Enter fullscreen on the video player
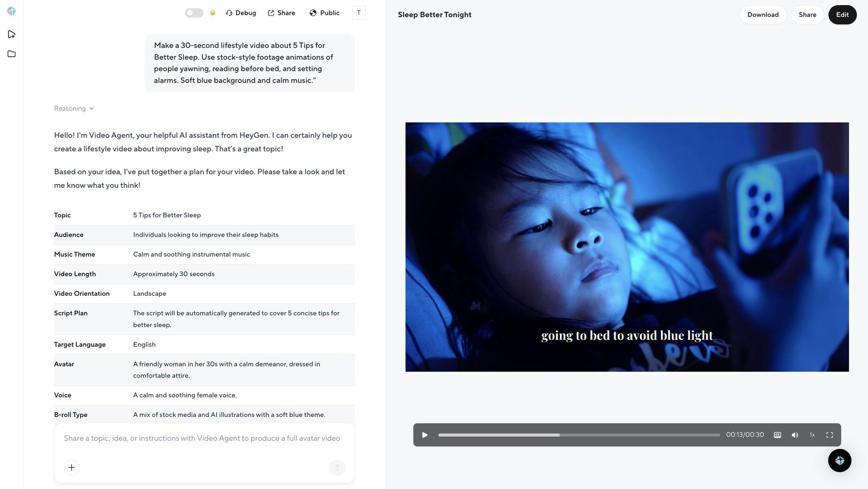868x489 pixels. [829, 435]
